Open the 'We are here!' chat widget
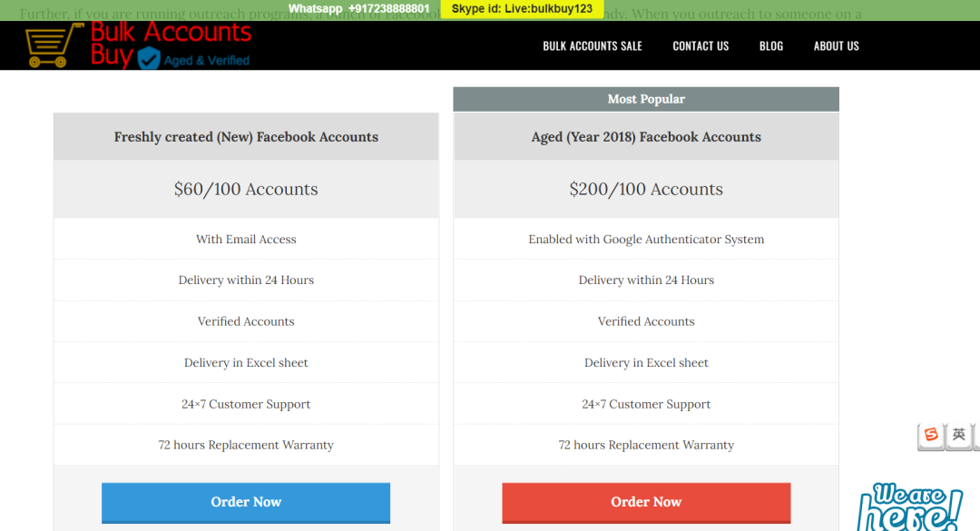This screenshot has height=531, width=980. coord(911,506)
